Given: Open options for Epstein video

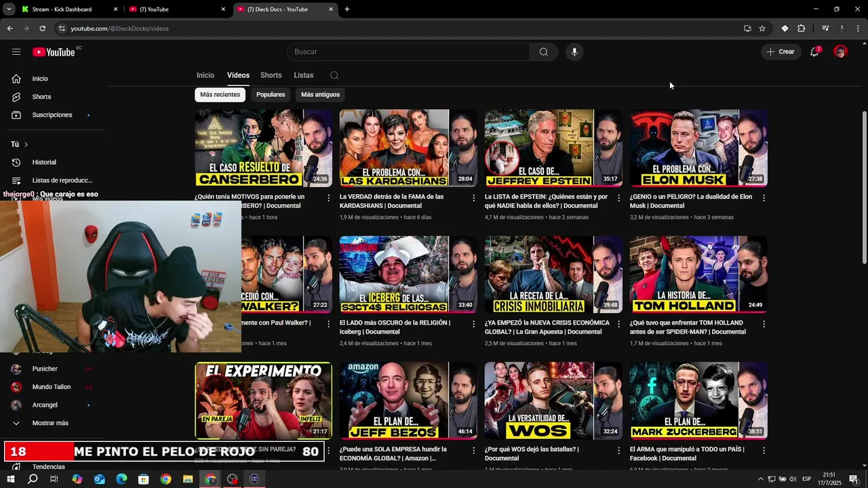Looking at the screenshot, I should point(618,198).
